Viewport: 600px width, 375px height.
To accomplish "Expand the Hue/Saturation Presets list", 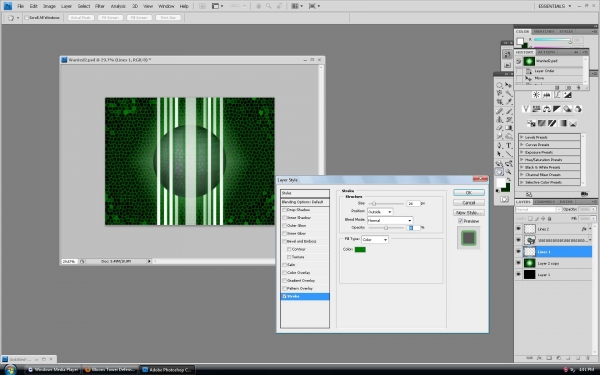I will [x=522, y=160].
